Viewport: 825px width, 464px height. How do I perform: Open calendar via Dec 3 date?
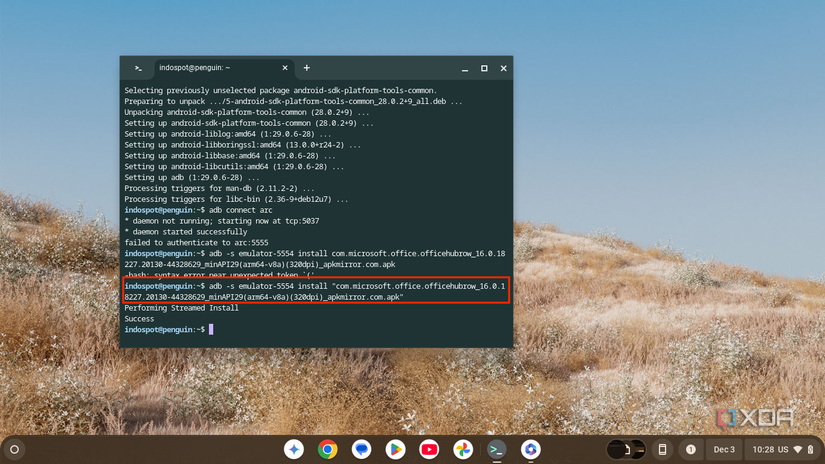pyautogui.click(x=724, y=449)
